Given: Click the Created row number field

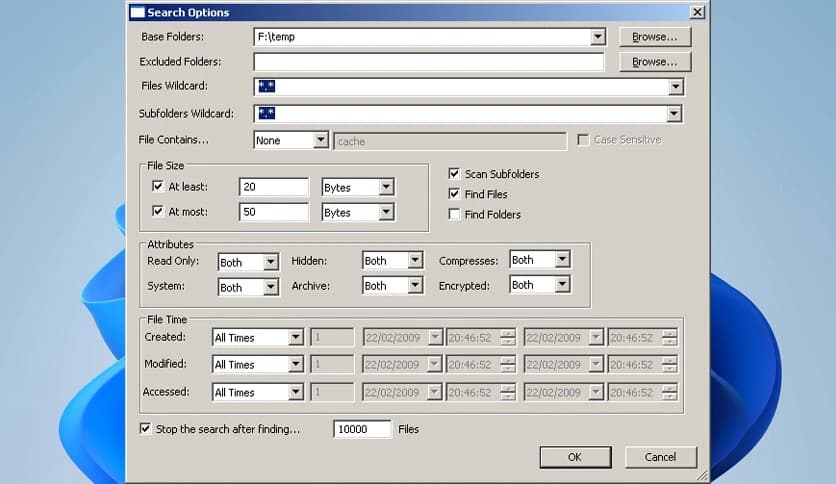Looking at the screenshot, I should pos(332,337).
